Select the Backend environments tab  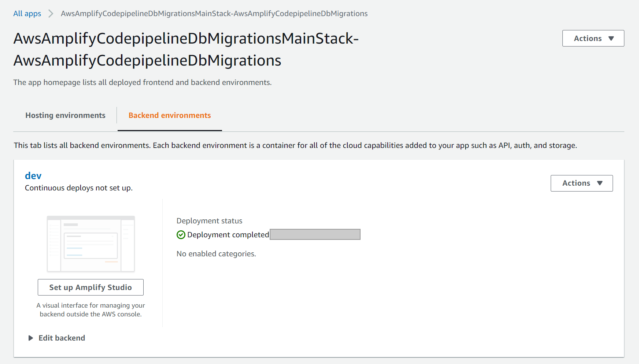pos(170,115)
